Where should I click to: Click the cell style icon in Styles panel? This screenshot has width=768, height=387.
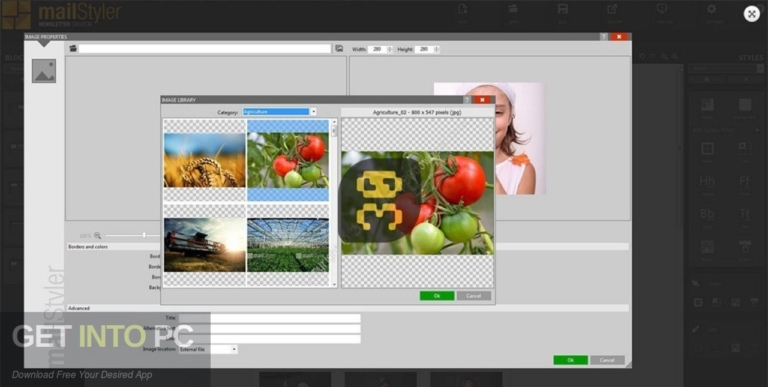tap(744, 149)
